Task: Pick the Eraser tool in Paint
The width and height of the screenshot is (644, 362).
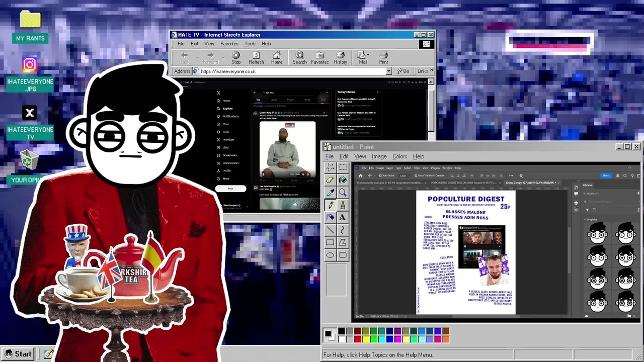Action: tap(330, 180)
